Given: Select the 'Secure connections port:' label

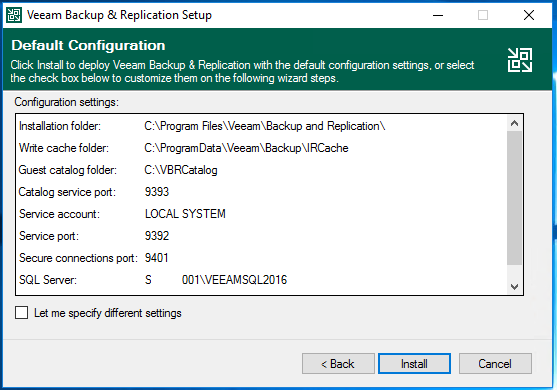Looking at the screenshot, I should 78,258.
